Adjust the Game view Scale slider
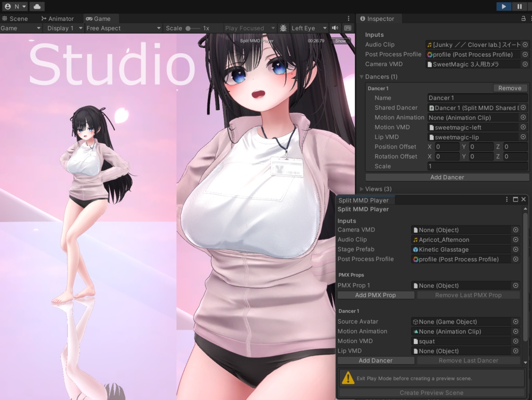The height and width of the screenshot is (400, 532). 193,29
